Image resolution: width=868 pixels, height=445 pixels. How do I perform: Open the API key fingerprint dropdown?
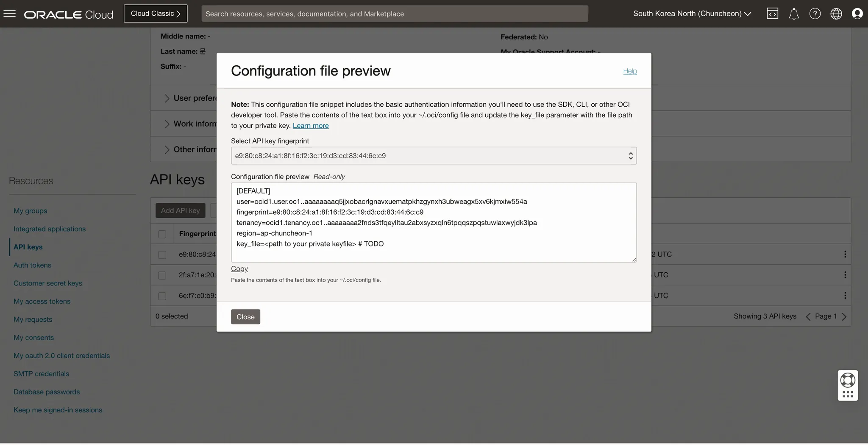pyautogui.click(x=433, y=156)
